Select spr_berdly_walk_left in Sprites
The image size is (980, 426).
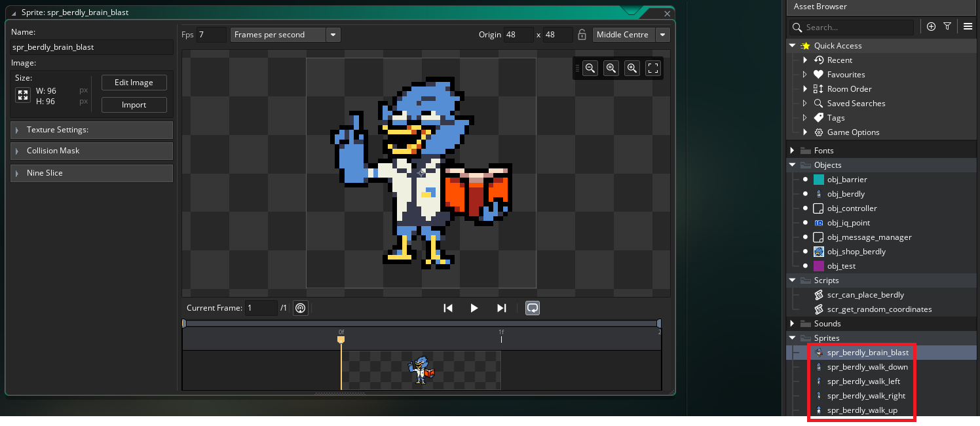coord(863,381)
